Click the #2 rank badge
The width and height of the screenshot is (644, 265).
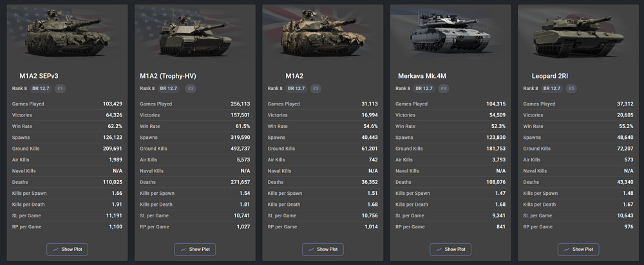pos(191,89)
